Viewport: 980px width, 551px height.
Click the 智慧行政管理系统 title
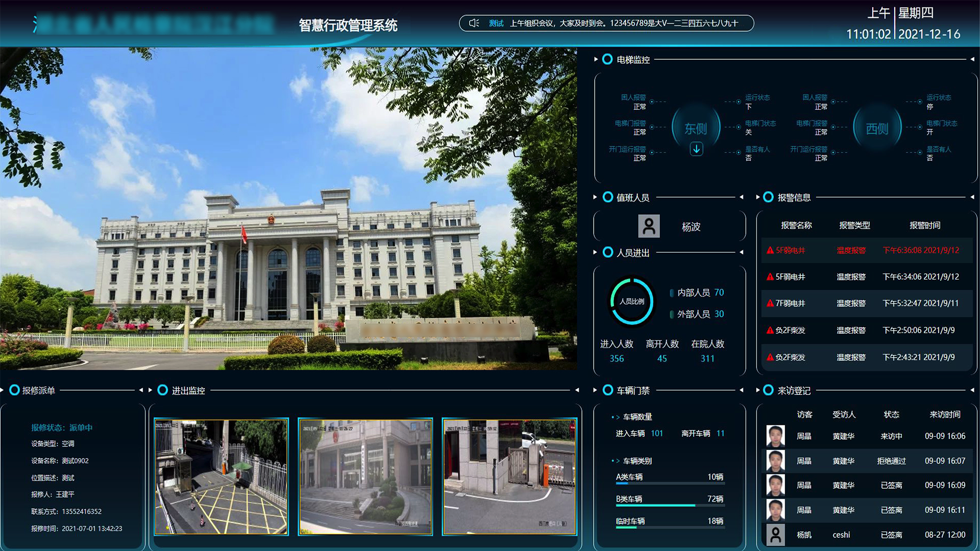click(x=348, y=25)
